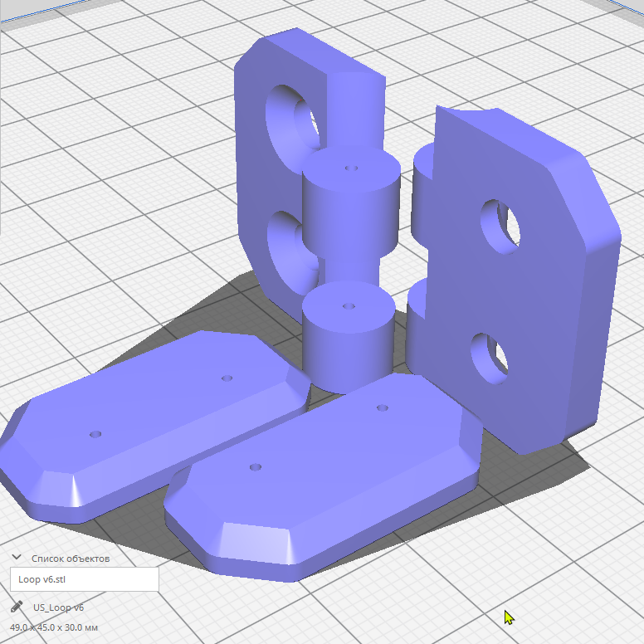Image resolution: width=644 pixels, height=644 pixels.
Task: Click the pencil edit name icon
Action: pos(16,607)
